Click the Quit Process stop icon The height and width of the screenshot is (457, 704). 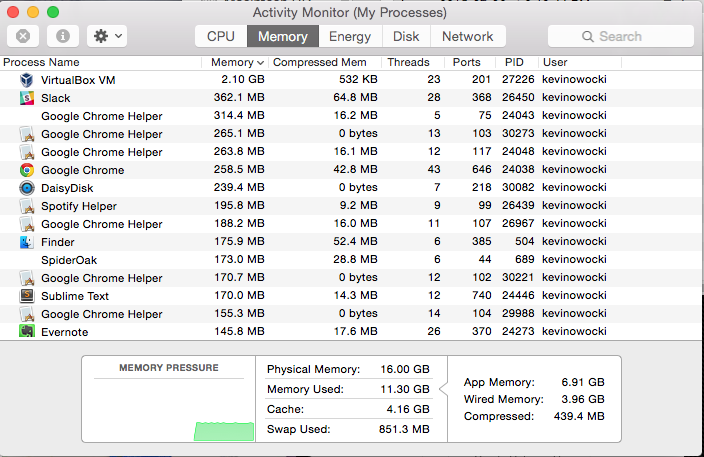[x=23, y=36]
